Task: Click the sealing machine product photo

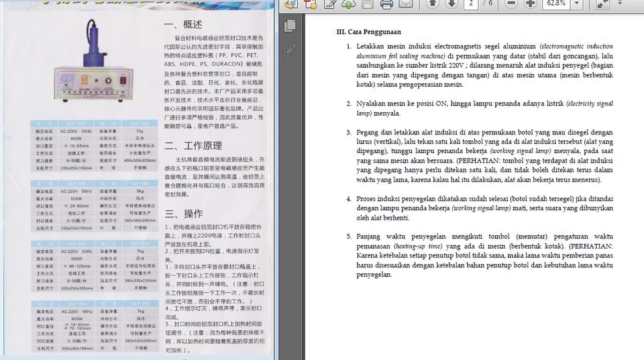Action: pyautogui.click(x=94, y=62)
